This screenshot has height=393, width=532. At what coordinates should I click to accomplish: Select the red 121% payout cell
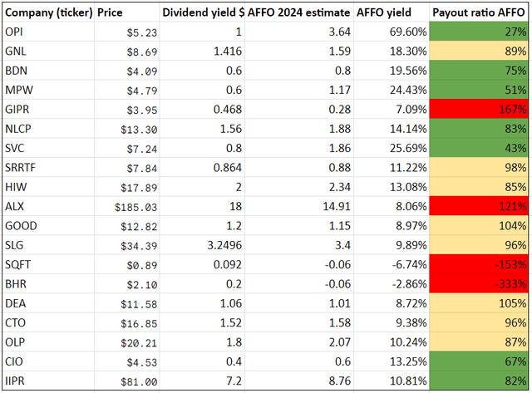479,206
